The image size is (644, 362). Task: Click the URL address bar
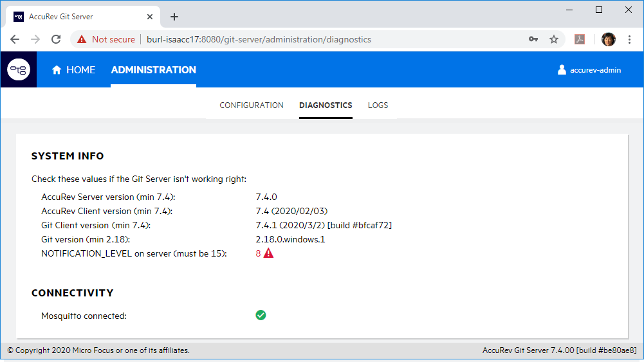(322, 39)
